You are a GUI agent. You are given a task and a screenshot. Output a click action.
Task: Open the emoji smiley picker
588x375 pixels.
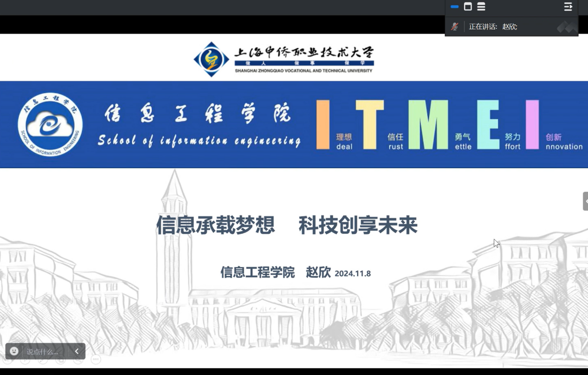[14, 351]
